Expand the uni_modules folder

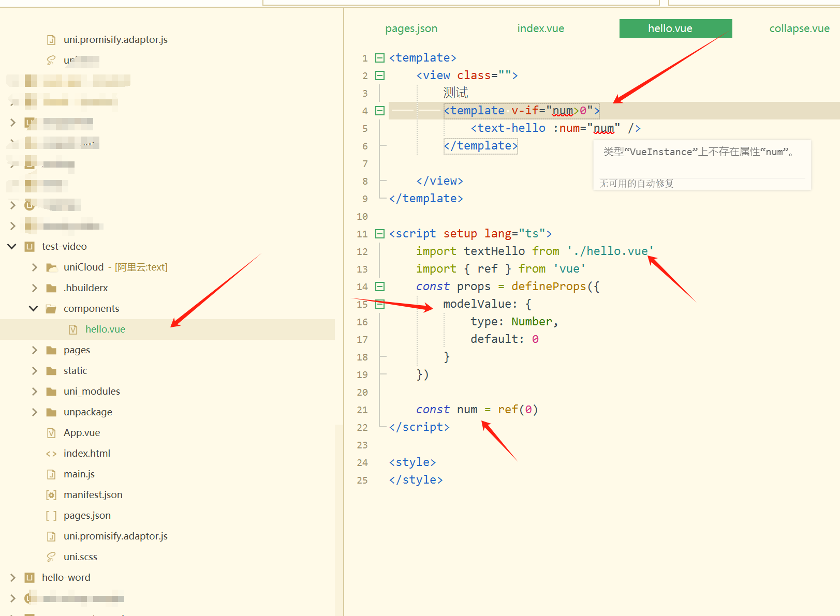coord(34,391)
